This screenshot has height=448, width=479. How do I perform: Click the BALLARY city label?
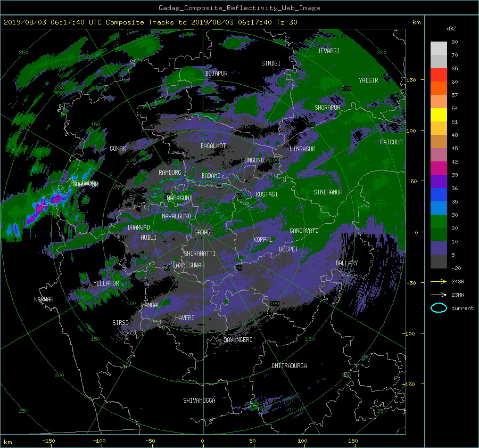(x=346, y=263)
